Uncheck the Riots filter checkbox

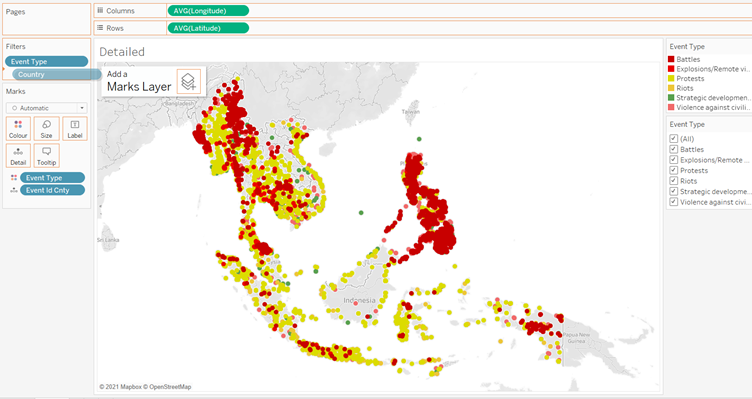pyautogui.click(x=673, y=181)
